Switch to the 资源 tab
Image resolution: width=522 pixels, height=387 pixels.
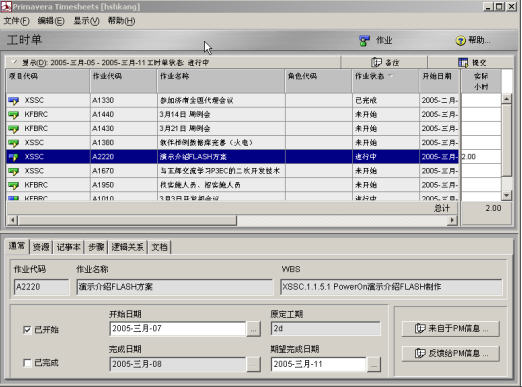pyautogui.click(x=41, y=247)
